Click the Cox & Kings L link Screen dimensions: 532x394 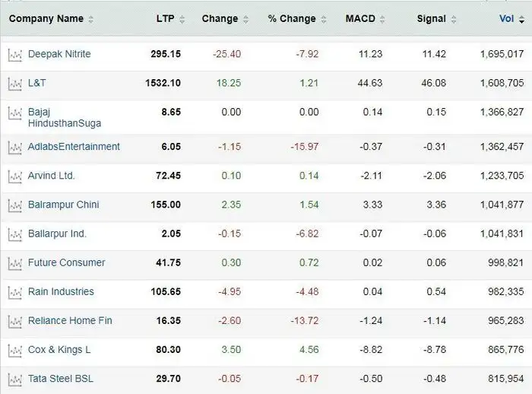[x=59, y=350]
